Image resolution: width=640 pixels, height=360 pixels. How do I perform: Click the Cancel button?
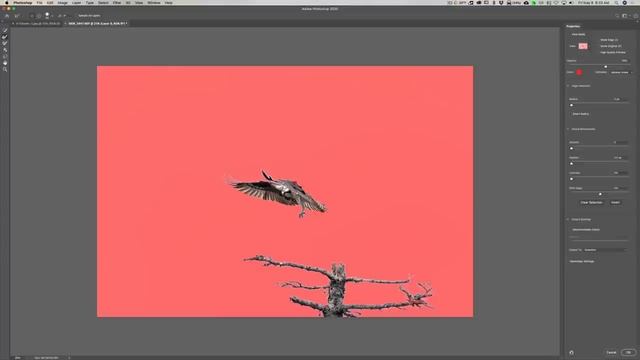point(611,352)
